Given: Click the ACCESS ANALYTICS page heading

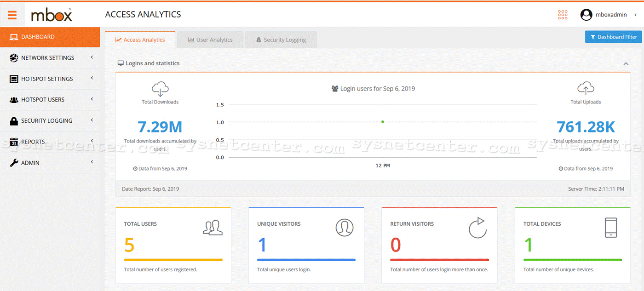Looking at the screenshot, I should click(x=143, y=15).
